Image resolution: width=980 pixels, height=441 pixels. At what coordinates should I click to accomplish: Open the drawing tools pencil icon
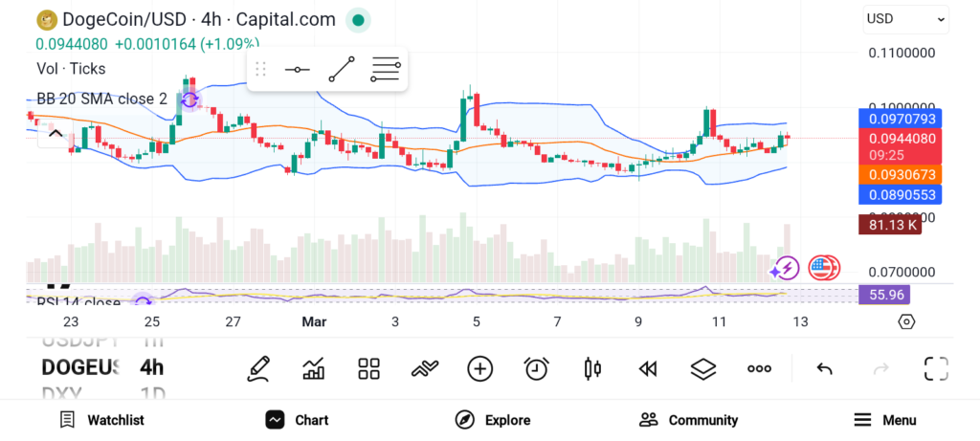click(257, 368)
